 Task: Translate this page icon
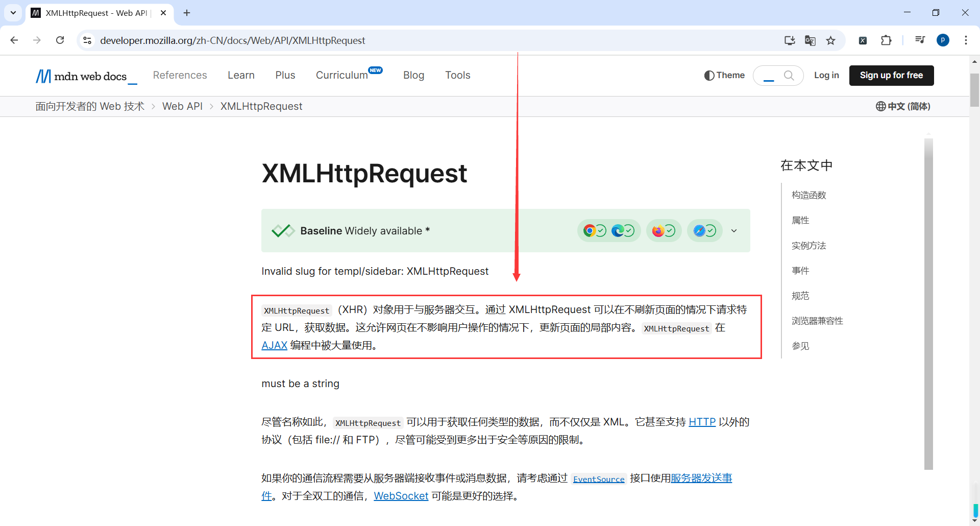click(x=810, y=40)
